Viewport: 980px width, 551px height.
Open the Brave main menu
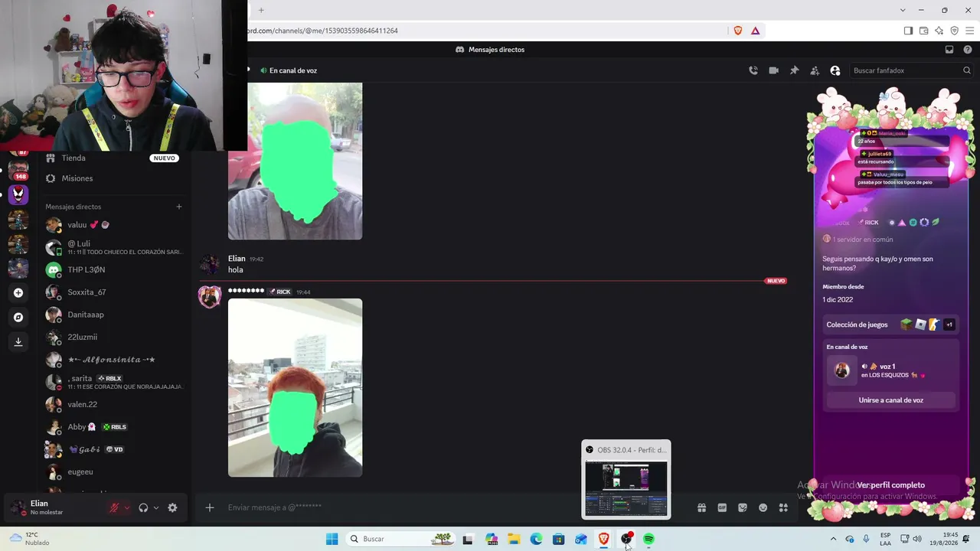click(970, 31)
